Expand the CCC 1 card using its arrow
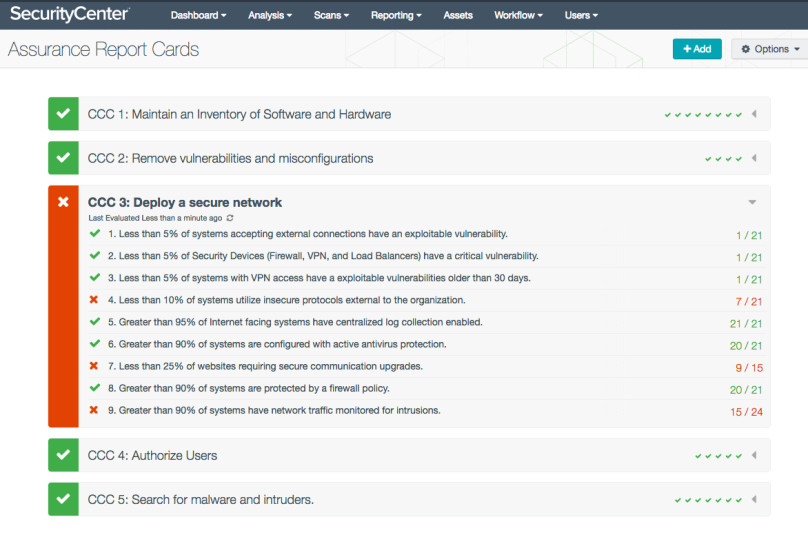Viewport: 808px width, 535px height. coord(754,114)
